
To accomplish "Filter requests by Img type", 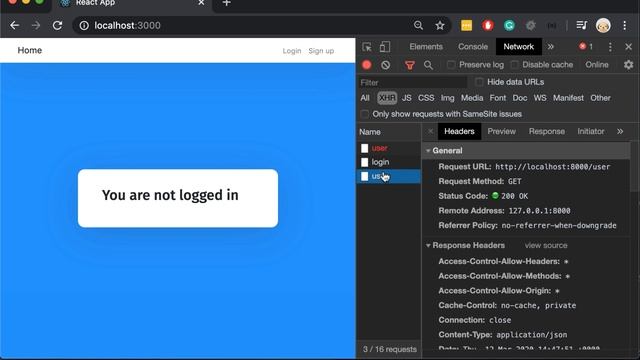I will [x=447, y=98].
